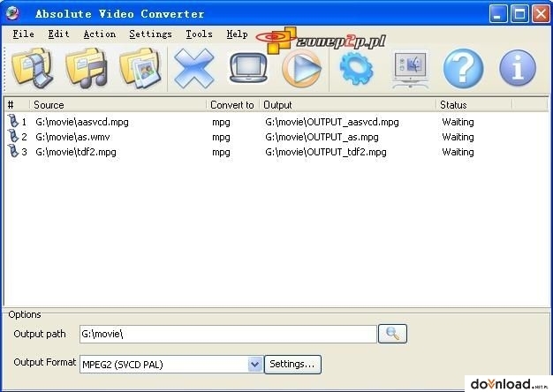The image size is (553, 392).
Task: Click the film icon of row 1
Action: 13,121
